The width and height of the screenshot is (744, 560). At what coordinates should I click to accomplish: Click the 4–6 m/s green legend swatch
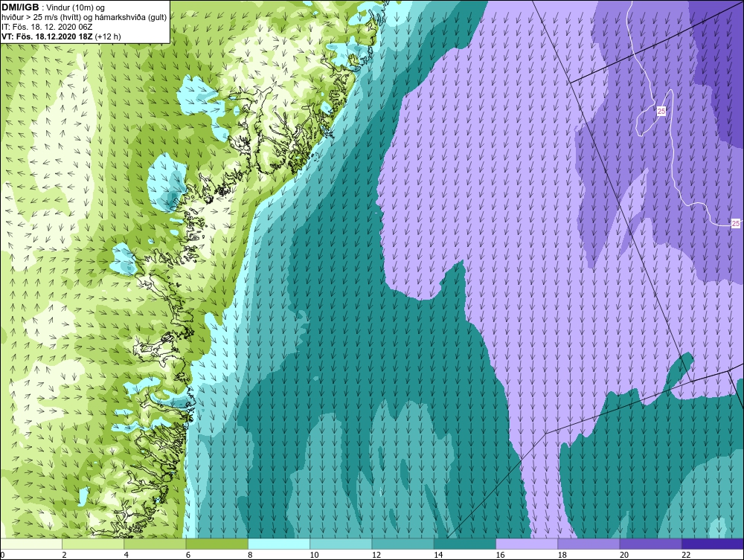[x=155, y=544]
